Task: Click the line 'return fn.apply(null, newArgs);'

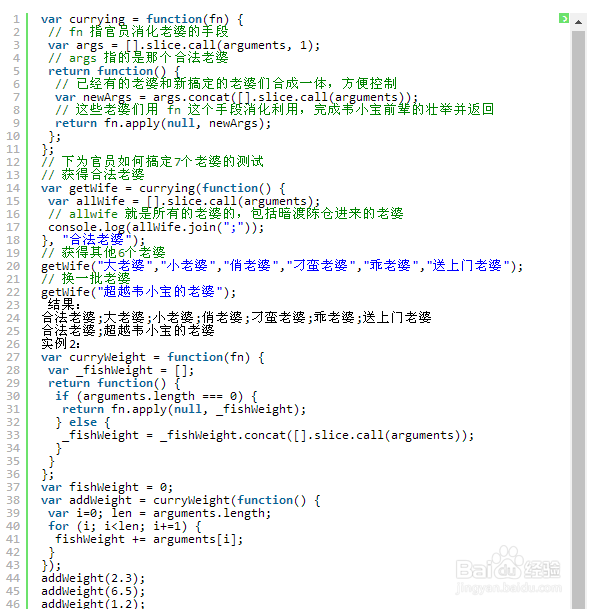Action: (163, 124)
